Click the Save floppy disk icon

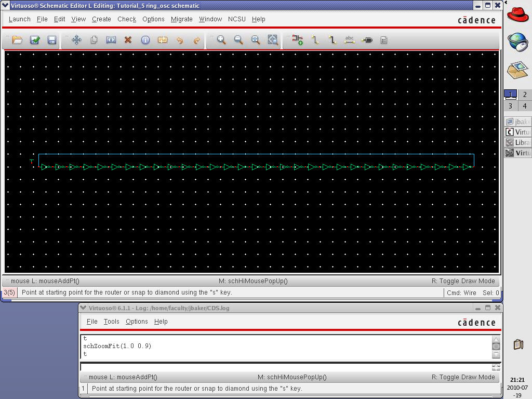52,40
